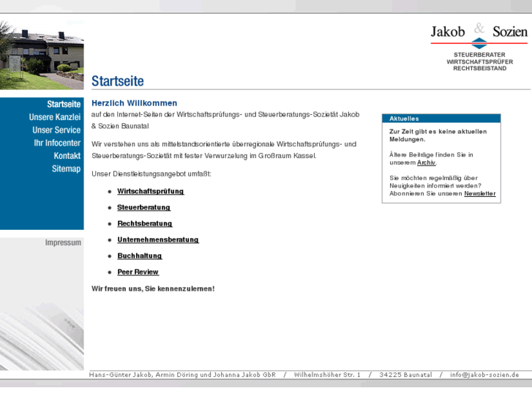Open the Impressum link

(63, 242)
